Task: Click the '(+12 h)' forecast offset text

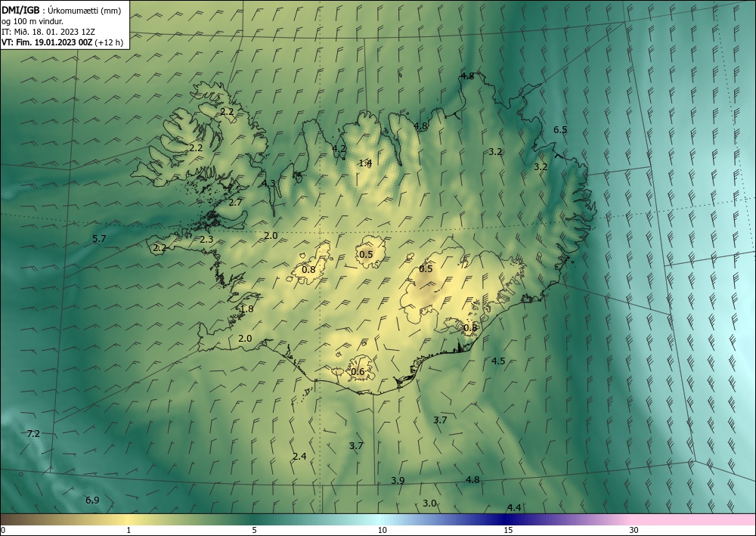Action: click(109, 42)
